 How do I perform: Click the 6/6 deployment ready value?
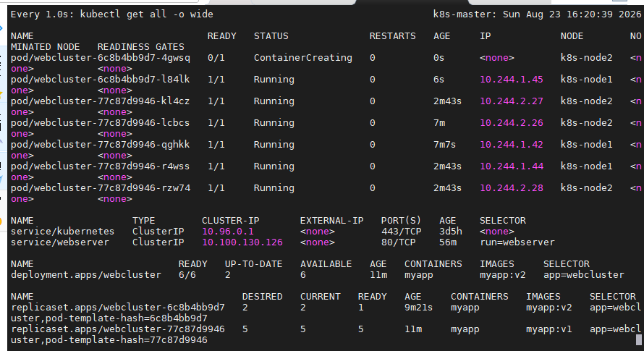pos(187,275)
